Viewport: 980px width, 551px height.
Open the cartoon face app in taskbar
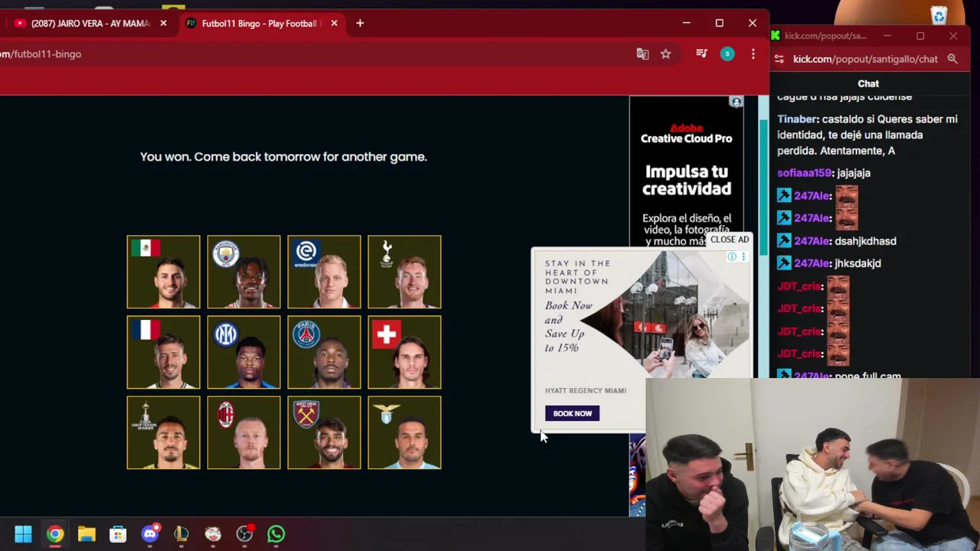213,533
